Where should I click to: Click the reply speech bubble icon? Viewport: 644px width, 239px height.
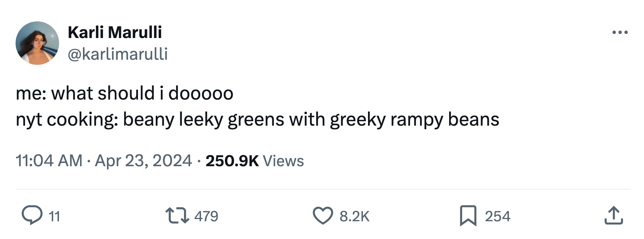(x=32, y=215)
